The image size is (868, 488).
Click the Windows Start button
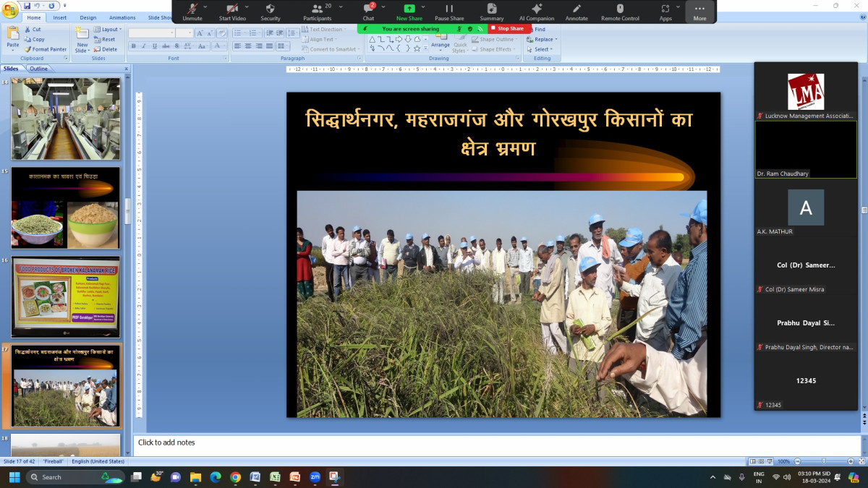[x=14, y=477]
